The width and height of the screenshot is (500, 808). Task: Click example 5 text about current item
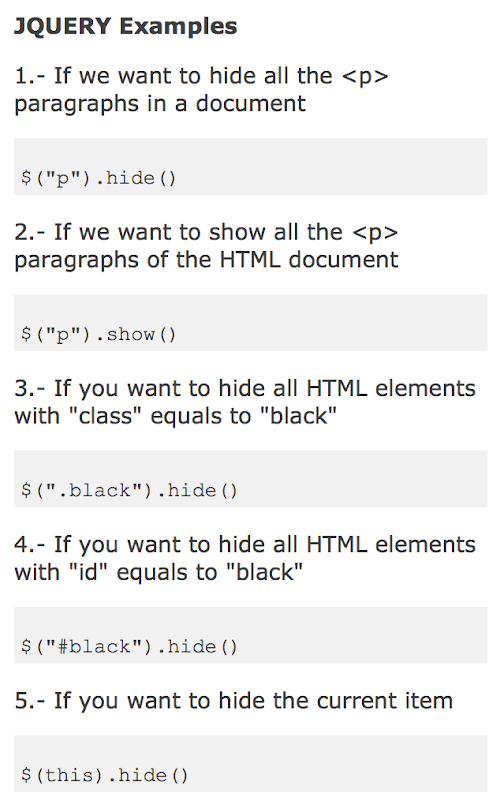234,701
